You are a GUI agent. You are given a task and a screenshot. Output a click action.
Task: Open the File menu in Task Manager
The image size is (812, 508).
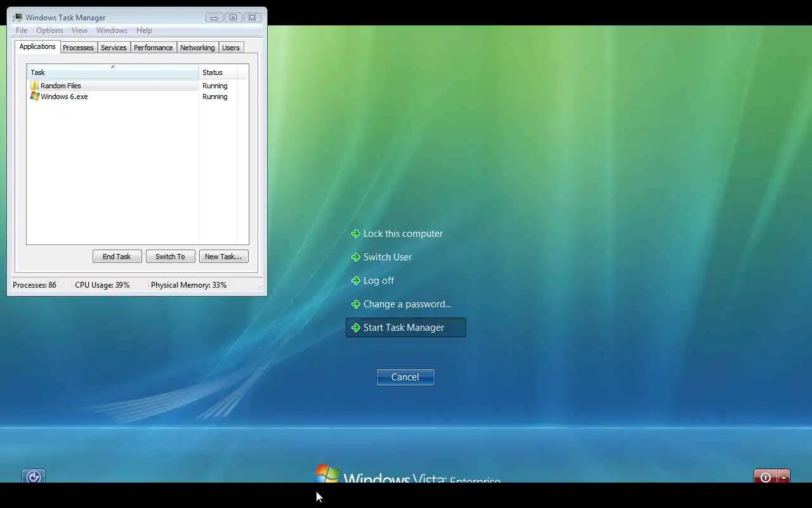click(x=22, y=30)
